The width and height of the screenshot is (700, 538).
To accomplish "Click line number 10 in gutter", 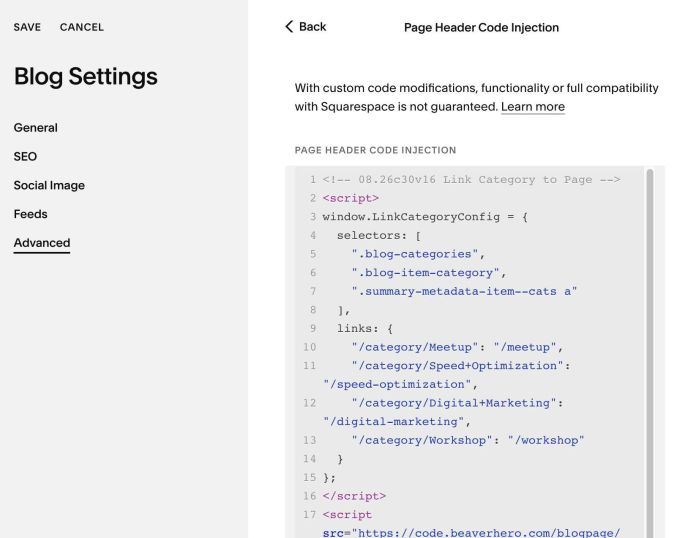I will tap(309, 347).
